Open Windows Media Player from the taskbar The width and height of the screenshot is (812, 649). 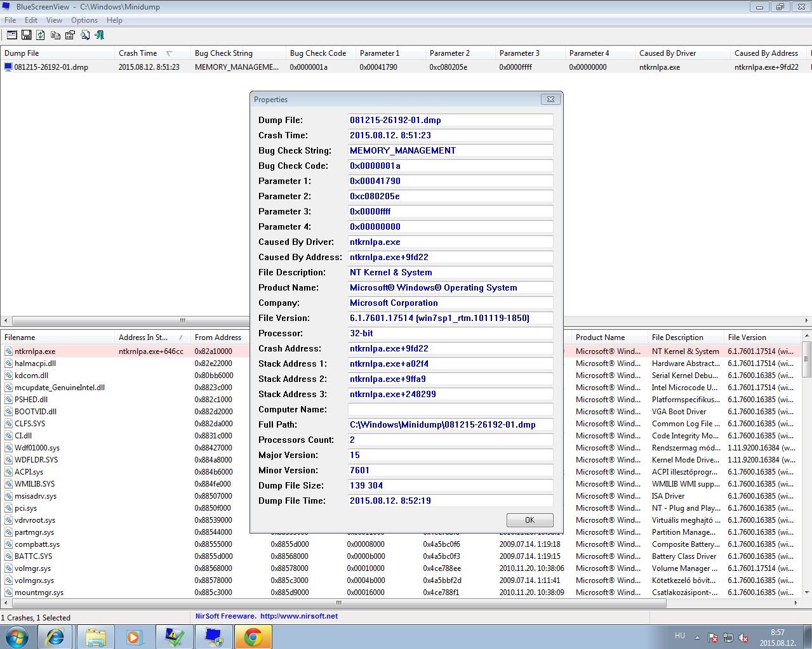[x=135, y=636]
